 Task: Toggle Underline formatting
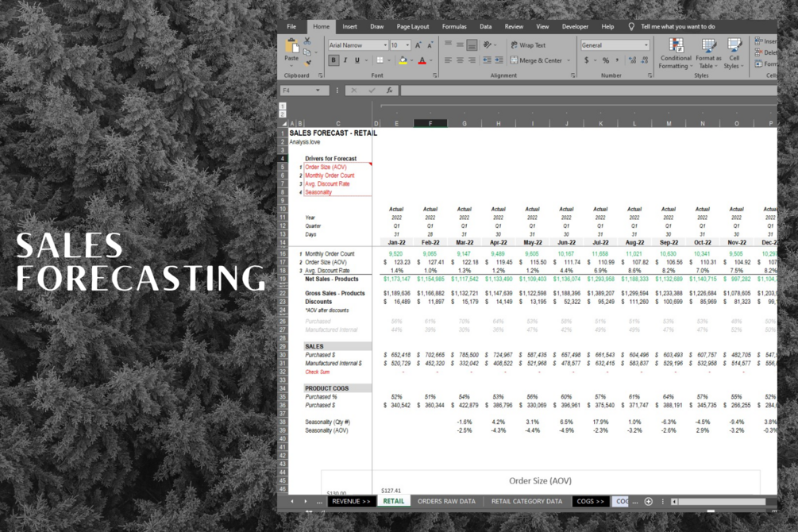(357, 60)
